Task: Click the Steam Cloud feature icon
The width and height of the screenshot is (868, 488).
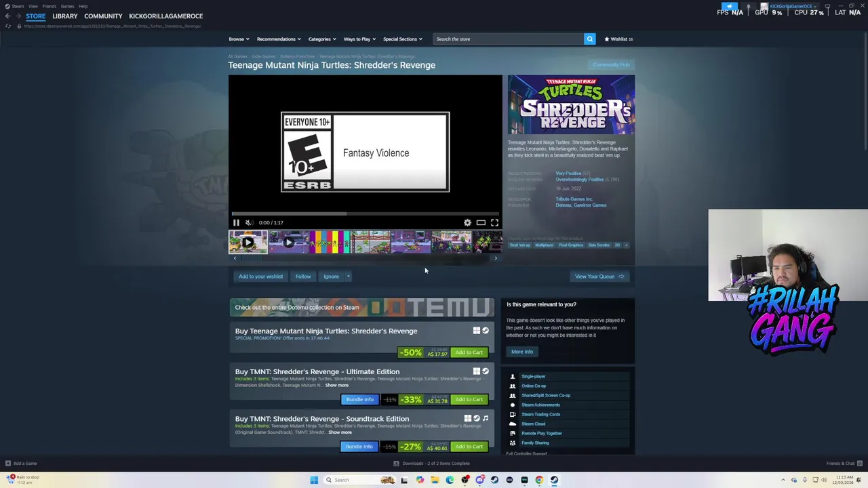Action: pyautogui.click(x=513, y=424)
